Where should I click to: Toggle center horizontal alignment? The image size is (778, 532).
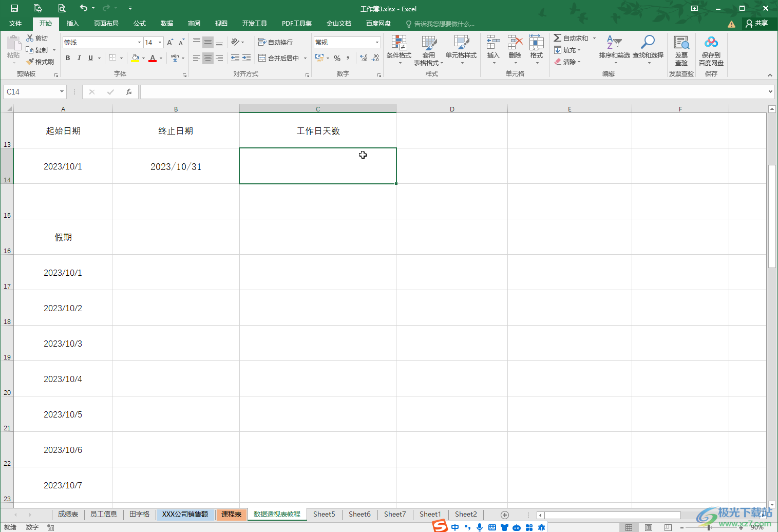pyautogui.click(x=208, y=58)
